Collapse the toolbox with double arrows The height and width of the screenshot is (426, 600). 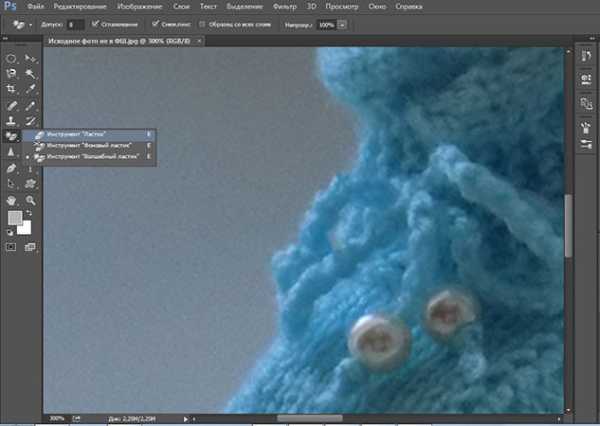[5, 38]
